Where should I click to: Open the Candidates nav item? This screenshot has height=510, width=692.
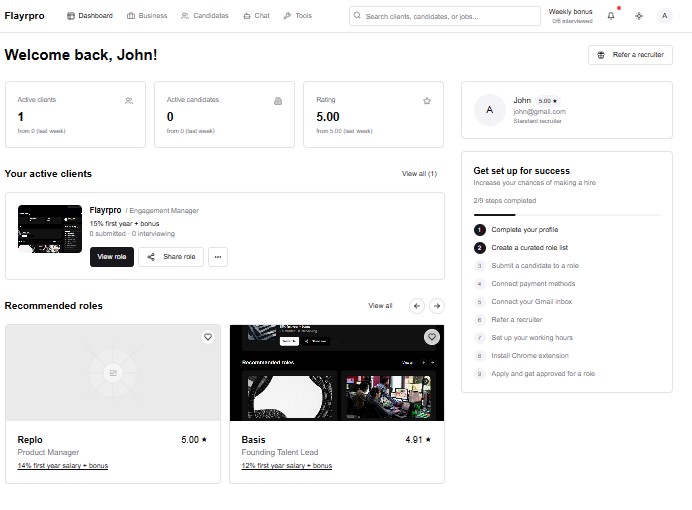pyautogui.click(x=205, y=15)
